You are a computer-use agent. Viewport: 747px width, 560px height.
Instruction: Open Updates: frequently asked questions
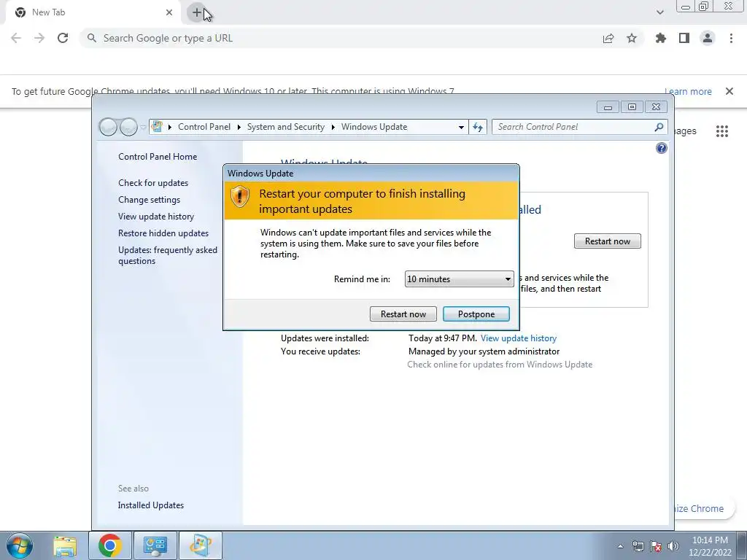tap(168, 255)
